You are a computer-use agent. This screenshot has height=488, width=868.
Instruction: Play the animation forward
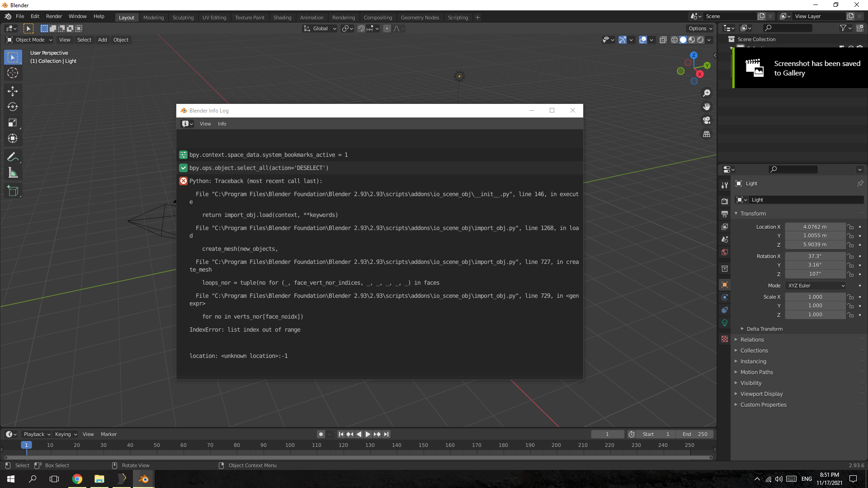(368, 434)
